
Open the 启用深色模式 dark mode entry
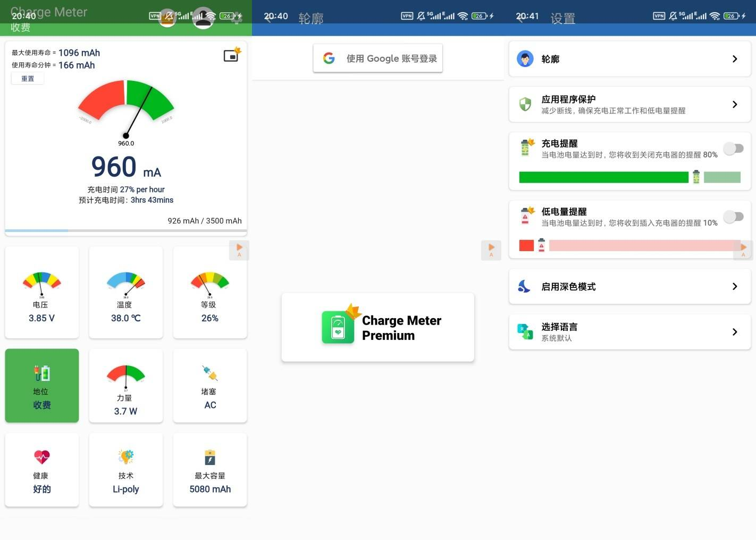pyautogui.click(x=629, y=287)
